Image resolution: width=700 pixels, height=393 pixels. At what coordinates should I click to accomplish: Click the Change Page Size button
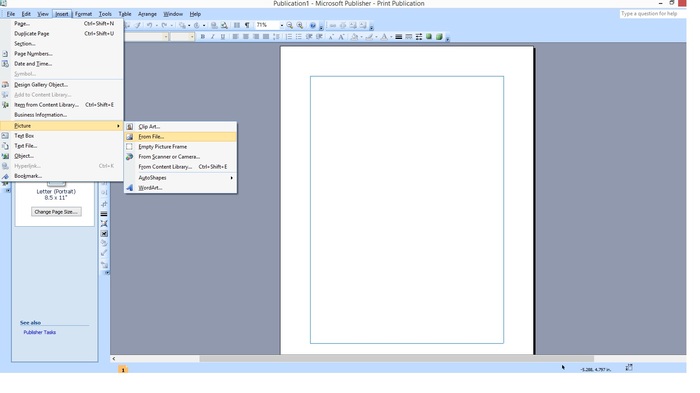tap(56, 212)
